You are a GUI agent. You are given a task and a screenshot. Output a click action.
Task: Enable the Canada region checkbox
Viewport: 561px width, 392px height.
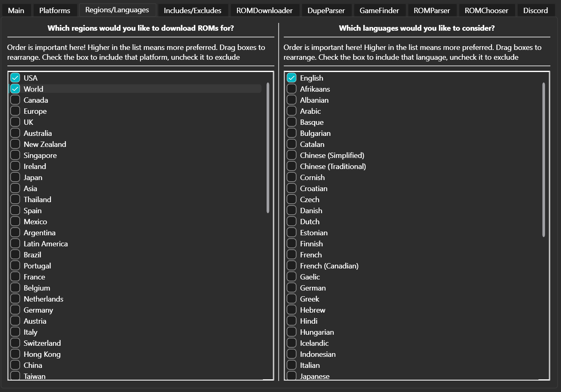point(15,99)
